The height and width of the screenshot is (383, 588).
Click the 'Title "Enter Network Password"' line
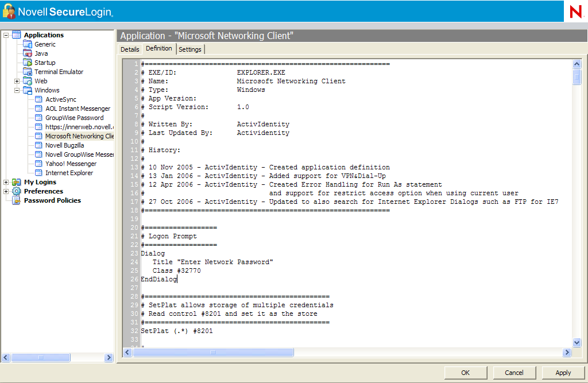pos(212,262)
